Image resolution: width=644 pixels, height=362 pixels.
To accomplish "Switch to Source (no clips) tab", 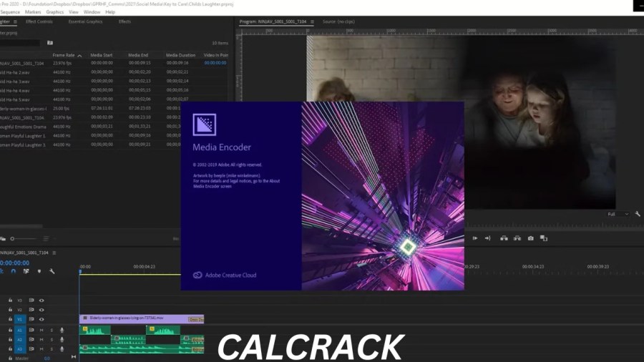I will 338,21.
